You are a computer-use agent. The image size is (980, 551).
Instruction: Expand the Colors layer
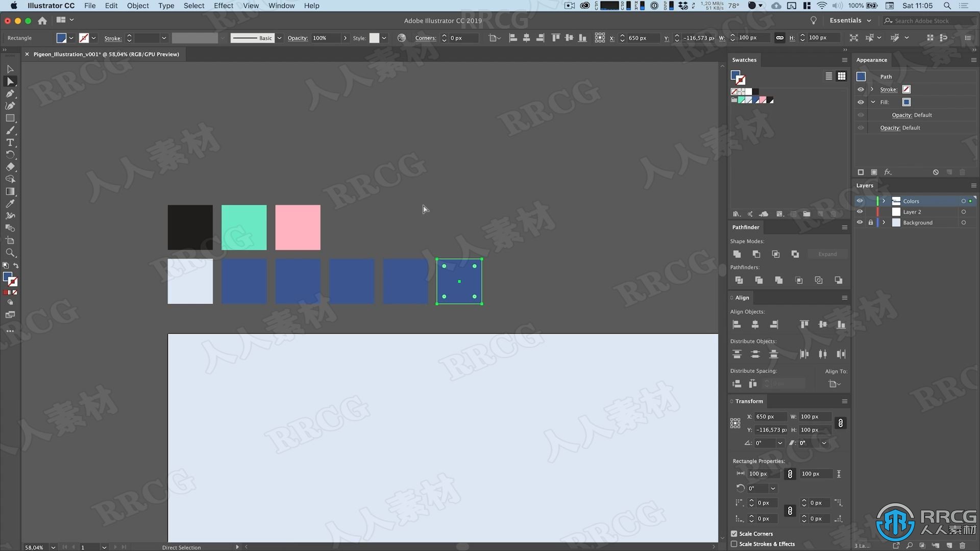884,201
